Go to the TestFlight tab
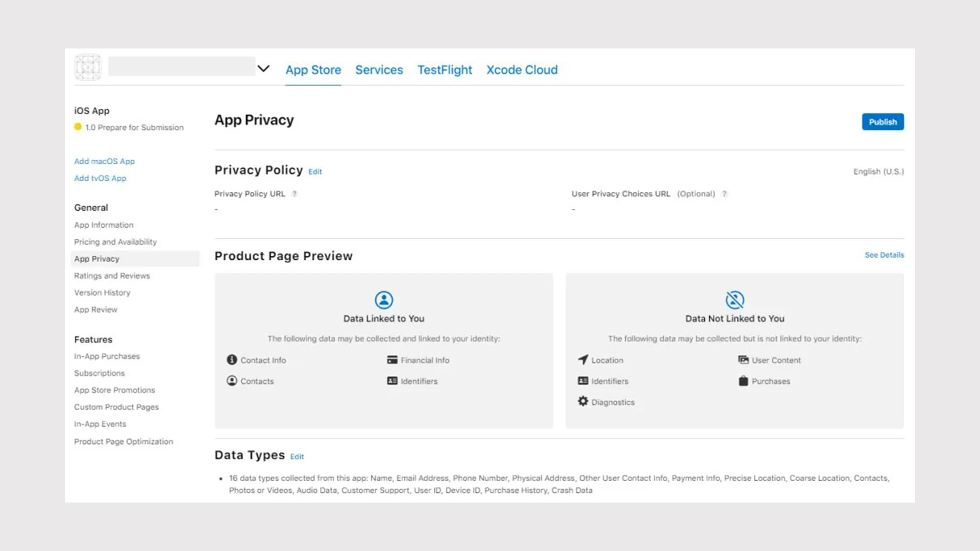 (x=445, y=70)
